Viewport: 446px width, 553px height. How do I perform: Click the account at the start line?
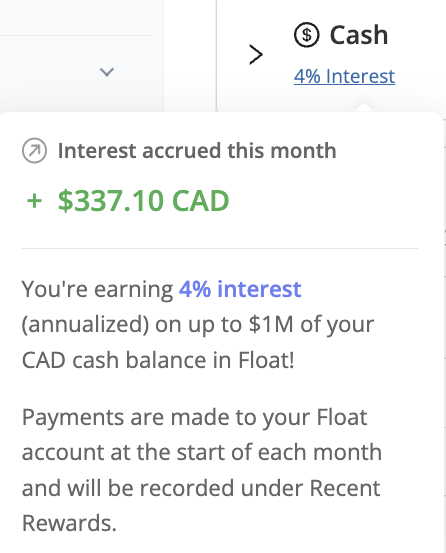(x=202, y=452)
